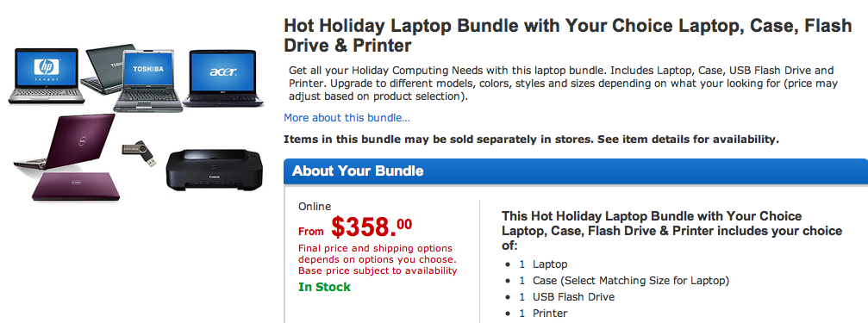Open the More about this bundle link
868x323 pixels.
[x=347, y=118]
